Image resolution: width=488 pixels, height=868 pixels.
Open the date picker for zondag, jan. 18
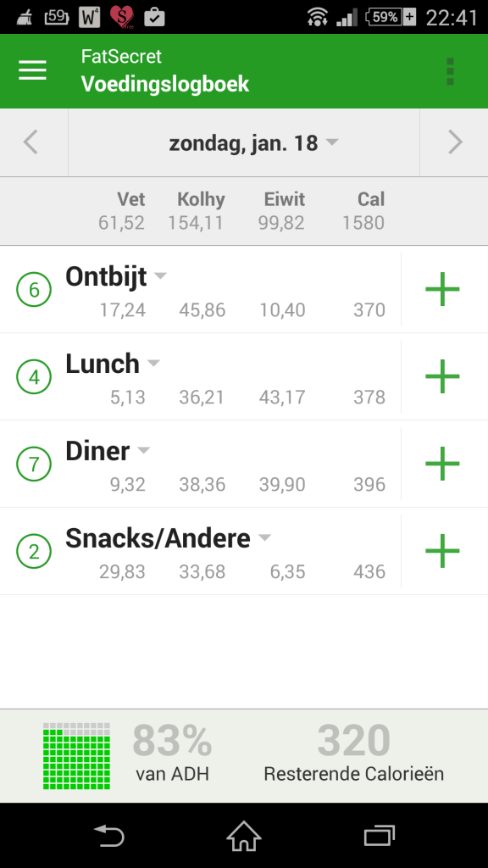[253, 142]
